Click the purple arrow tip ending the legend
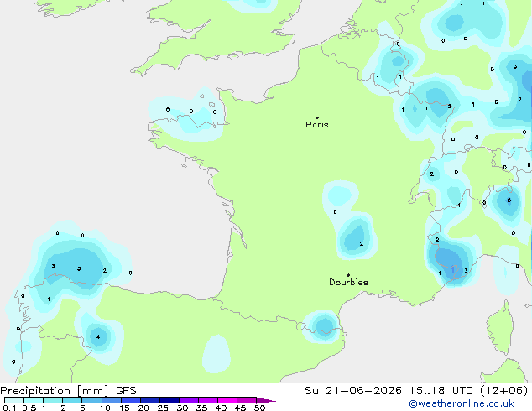 [266, 401]
